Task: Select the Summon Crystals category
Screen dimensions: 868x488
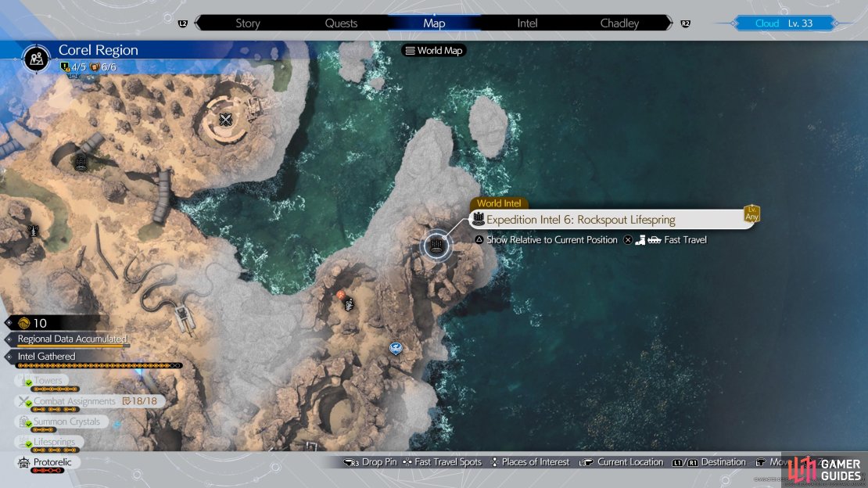Action: 60,422
